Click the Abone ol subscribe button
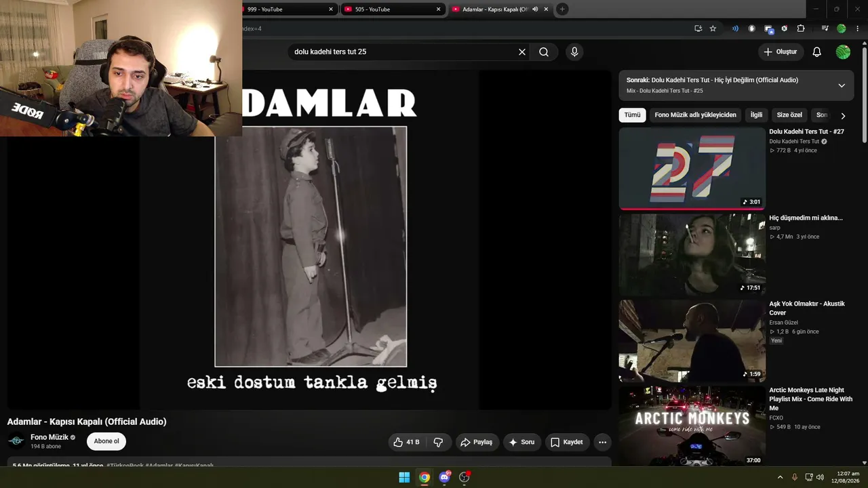868x488 pixels. click(106, 441)
